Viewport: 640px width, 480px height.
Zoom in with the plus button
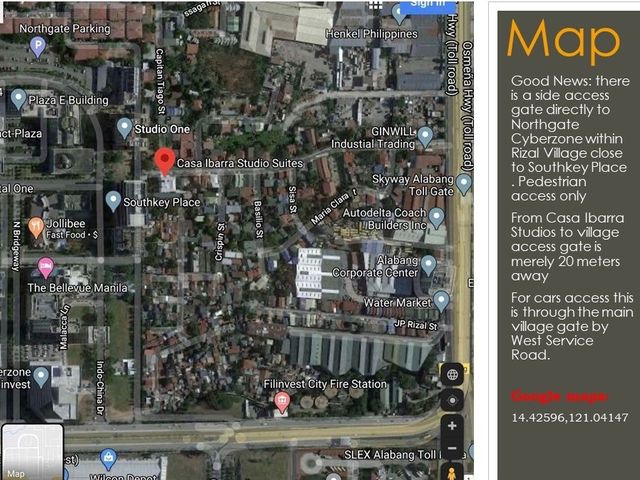tap(452, 426)
